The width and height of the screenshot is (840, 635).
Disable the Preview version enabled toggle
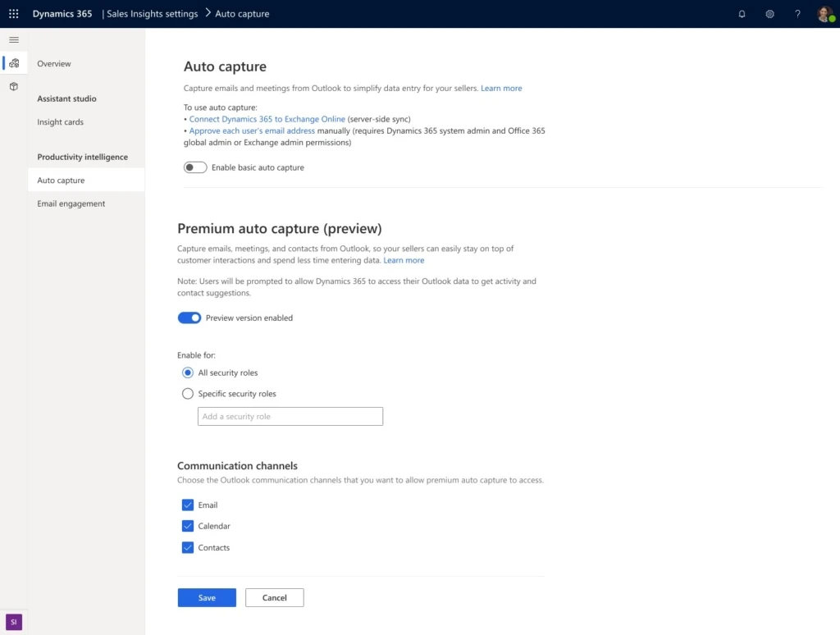coord(189,317)
